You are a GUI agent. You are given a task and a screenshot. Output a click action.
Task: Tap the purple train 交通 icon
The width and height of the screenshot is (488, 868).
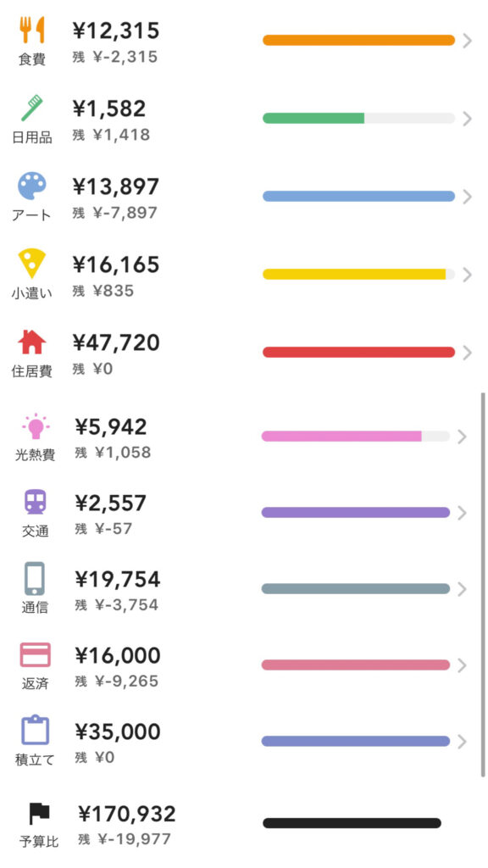[36, 503]
